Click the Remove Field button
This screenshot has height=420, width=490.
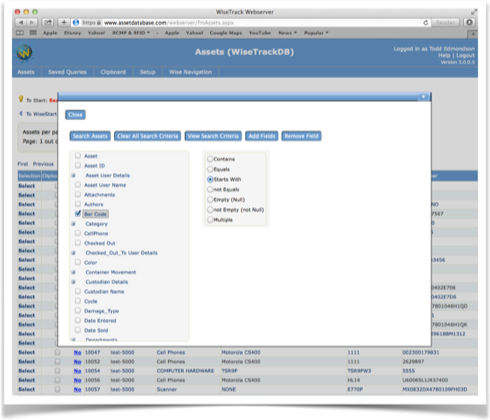301,136
